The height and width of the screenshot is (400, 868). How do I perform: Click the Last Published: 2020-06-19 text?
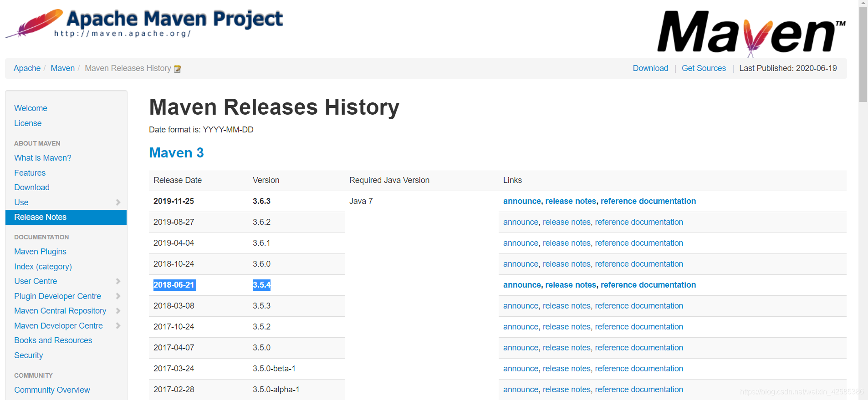pos(788,68)
